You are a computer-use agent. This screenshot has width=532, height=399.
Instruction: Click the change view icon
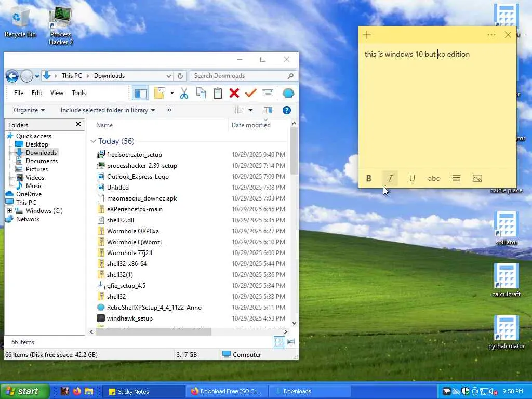(x=240, y=110)
